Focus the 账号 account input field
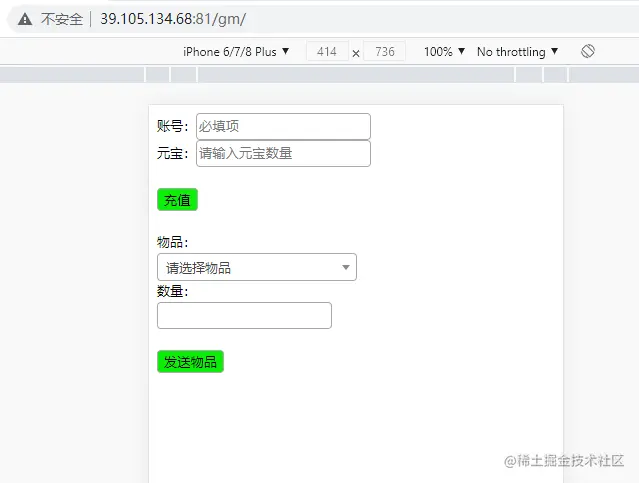The image size is (639, 483). [283, 126]
